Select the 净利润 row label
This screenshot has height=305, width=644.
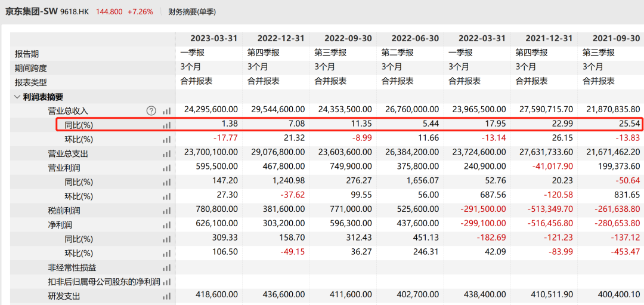pos(60,225)
